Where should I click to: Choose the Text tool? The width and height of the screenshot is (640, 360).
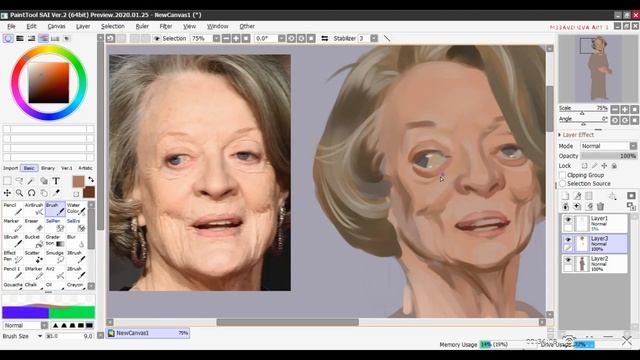(56, 180)
